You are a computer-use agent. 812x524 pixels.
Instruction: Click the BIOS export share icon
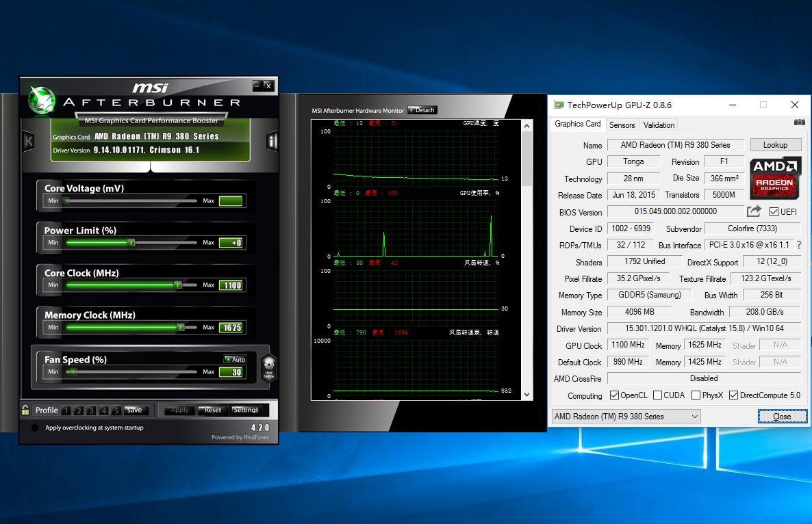[x=754, y=211]
